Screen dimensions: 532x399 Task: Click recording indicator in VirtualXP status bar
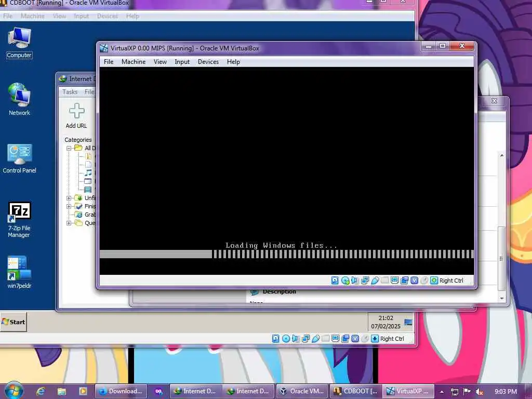click(x=404, y=280)
